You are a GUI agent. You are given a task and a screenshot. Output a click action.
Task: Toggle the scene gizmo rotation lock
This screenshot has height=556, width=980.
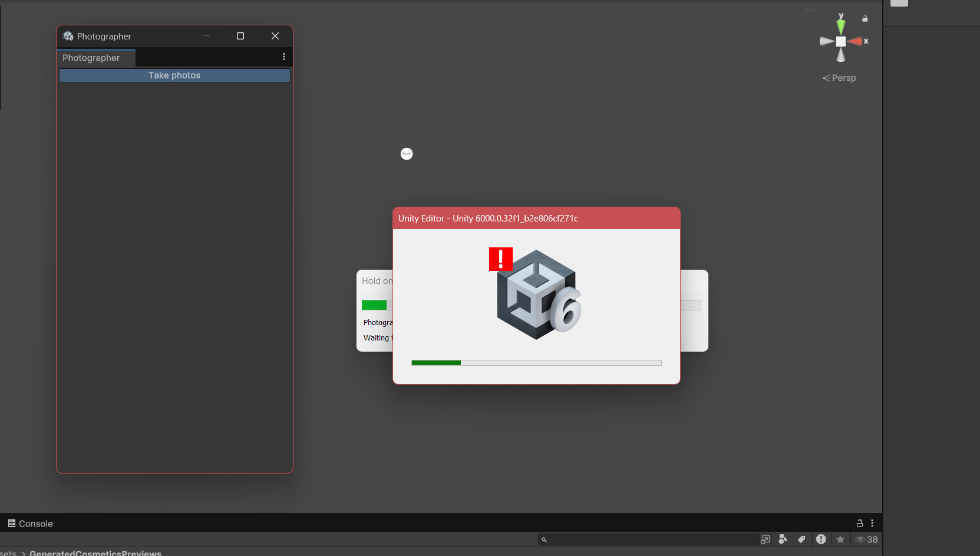(865, 18)
